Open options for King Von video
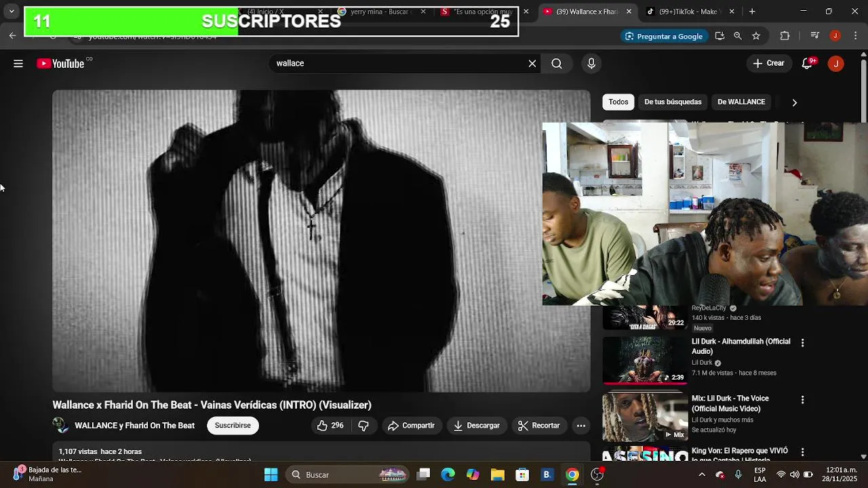868x488 pixels. tap(802, 452)
